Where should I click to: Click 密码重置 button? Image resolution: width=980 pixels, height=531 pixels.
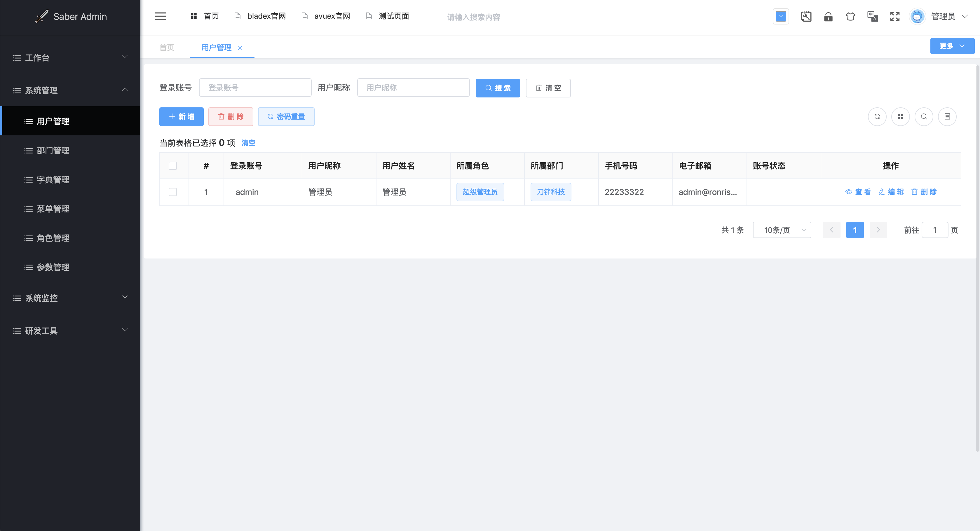pos(285,116)
